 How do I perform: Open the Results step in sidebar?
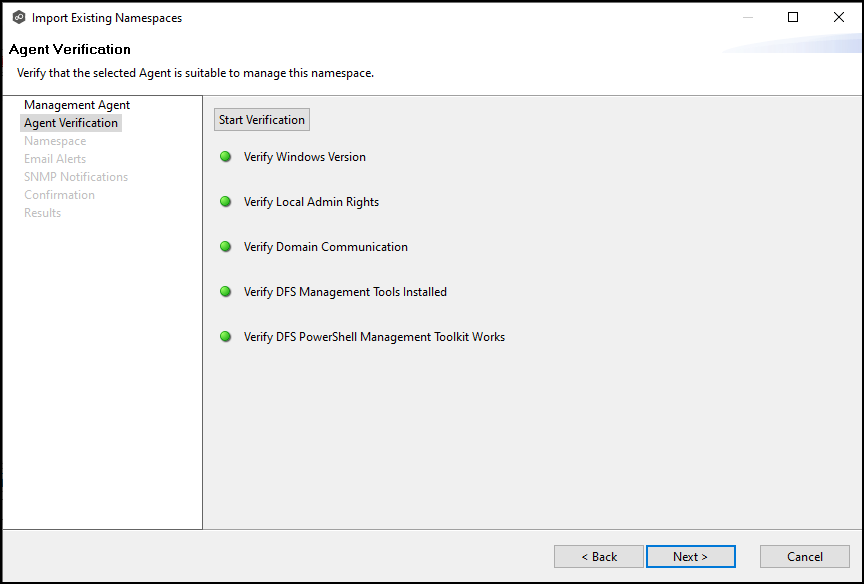pos(42,213)
